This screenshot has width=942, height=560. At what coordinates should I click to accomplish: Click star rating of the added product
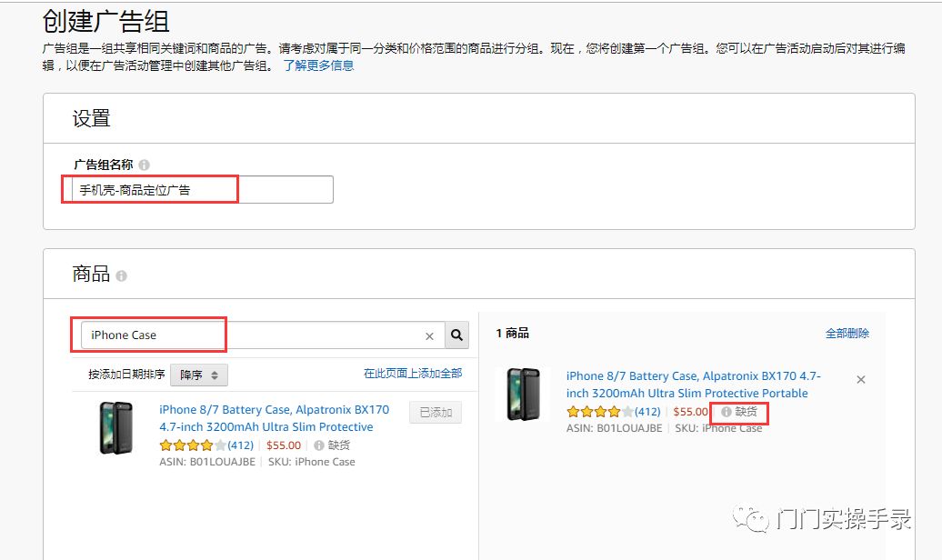pos(599,412)
